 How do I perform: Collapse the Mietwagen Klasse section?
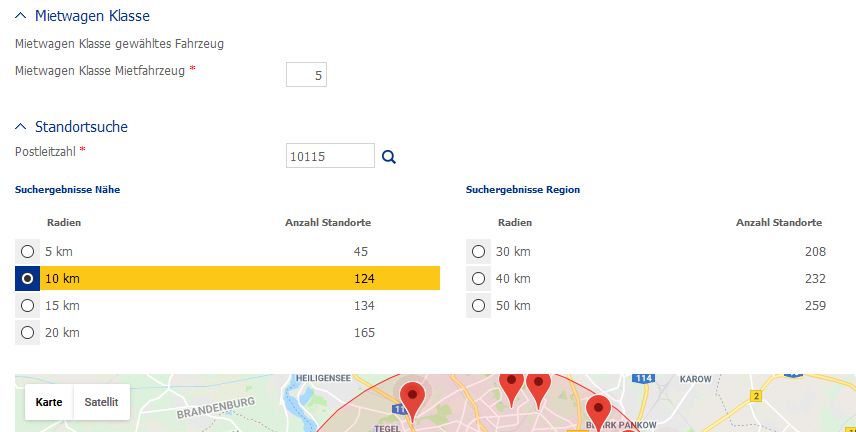tap(21, 16)
